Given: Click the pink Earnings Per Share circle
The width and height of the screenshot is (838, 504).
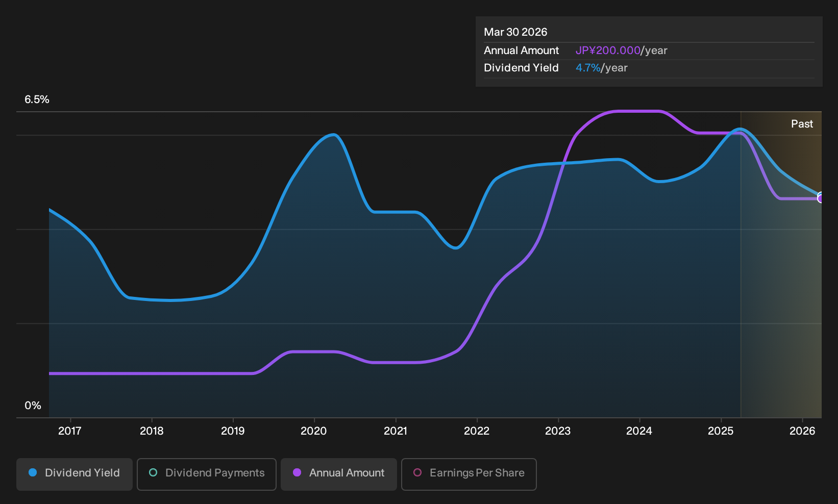Looking at the screenshot, I should pos(417,472).
